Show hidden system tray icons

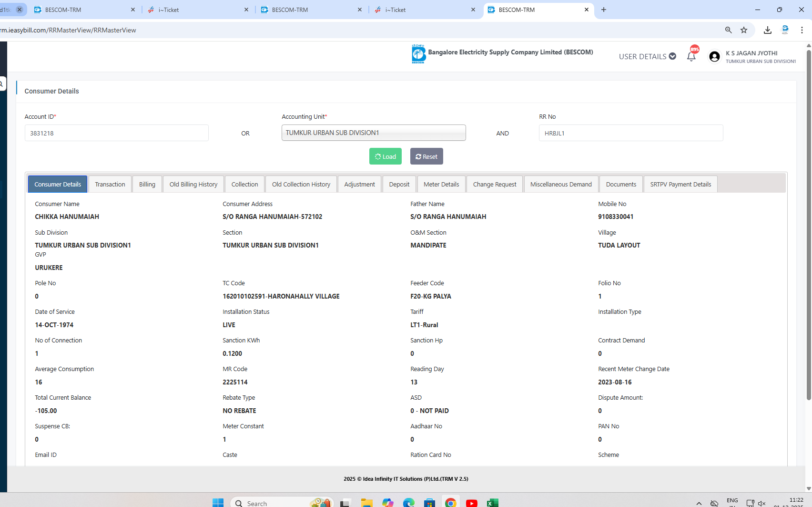(x=699, y=503)
